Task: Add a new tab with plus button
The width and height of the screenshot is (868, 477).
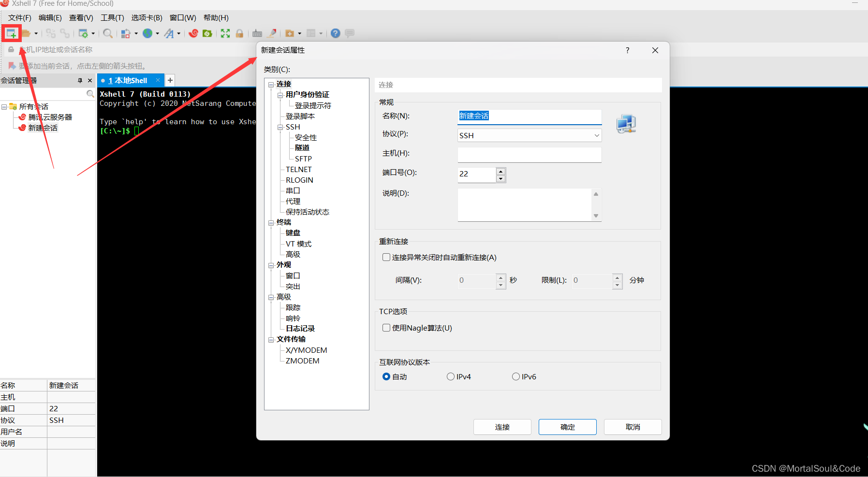Action: point(170,80)
